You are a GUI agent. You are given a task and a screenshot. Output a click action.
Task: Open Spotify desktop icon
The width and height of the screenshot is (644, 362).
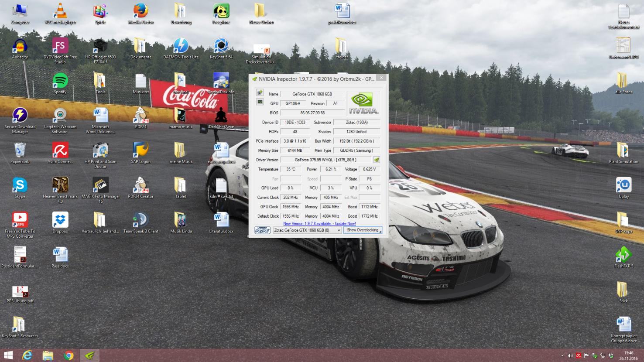point(60,84)
